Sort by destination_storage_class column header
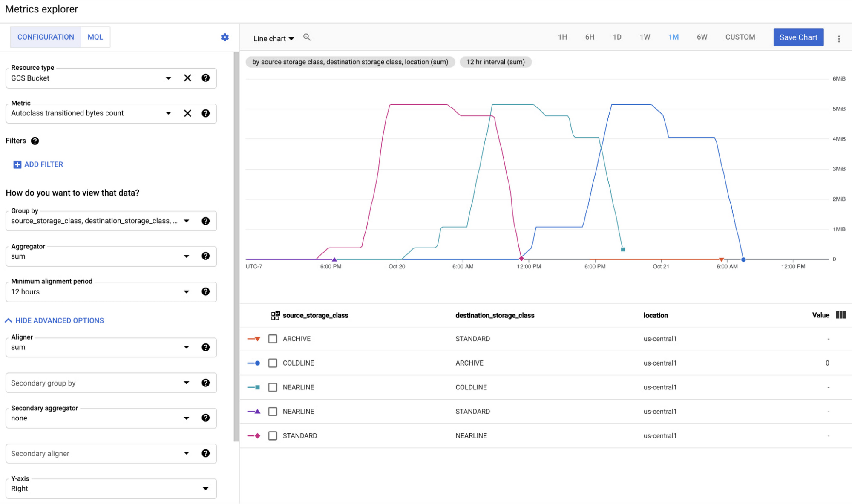Image resolution: width=852 pixels, height=504 pixels. click(495, 315)
